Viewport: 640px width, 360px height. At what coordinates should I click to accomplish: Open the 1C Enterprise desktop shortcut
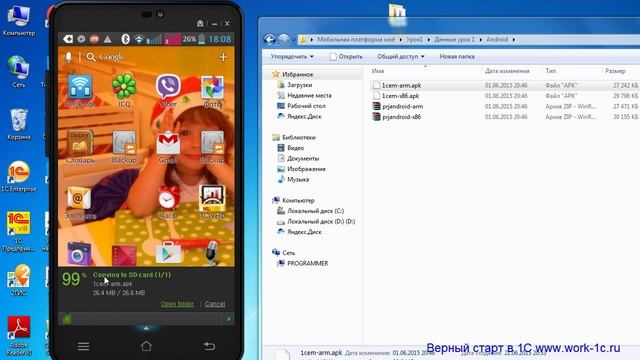pyautogui.click(x=19, y=176)
